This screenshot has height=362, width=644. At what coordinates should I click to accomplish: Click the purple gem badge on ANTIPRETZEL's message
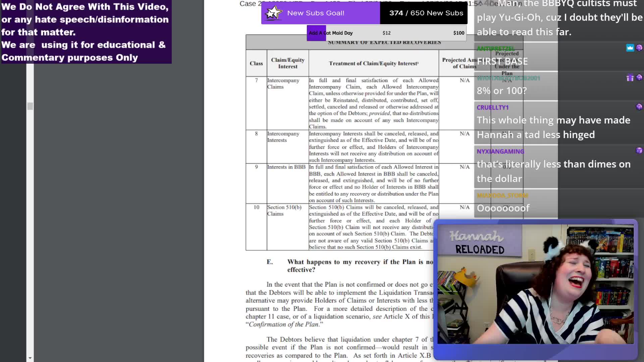coord(639,48)
